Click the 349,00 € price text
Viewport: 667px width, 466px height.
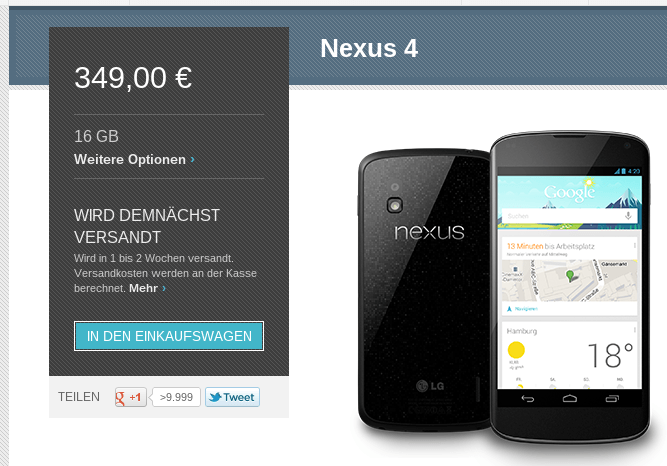click(133, 78)
